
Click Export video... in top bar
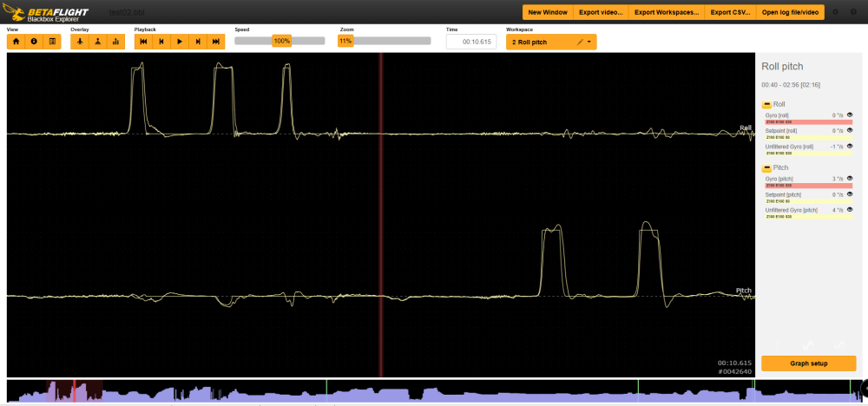pos(600,12)
